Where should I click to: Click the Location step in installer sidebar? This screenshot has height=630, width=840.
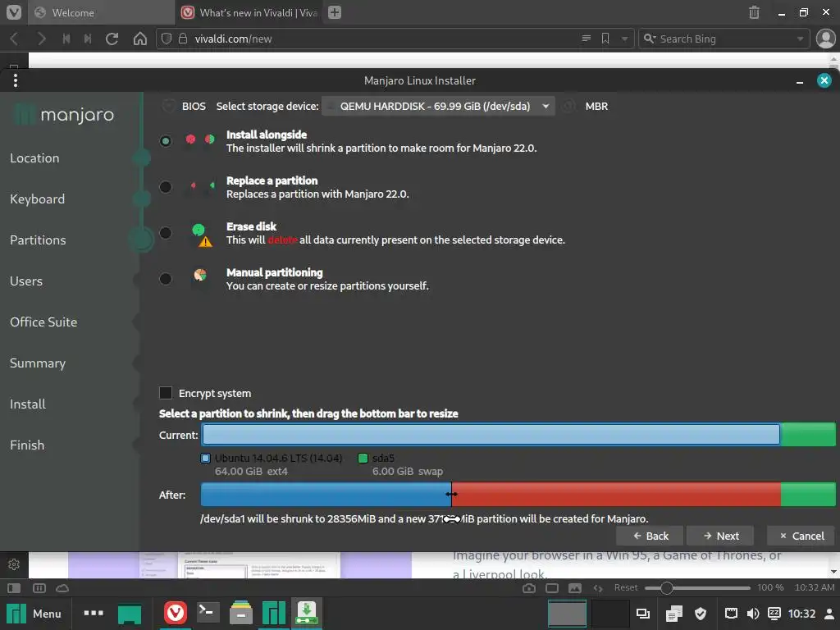34,158
